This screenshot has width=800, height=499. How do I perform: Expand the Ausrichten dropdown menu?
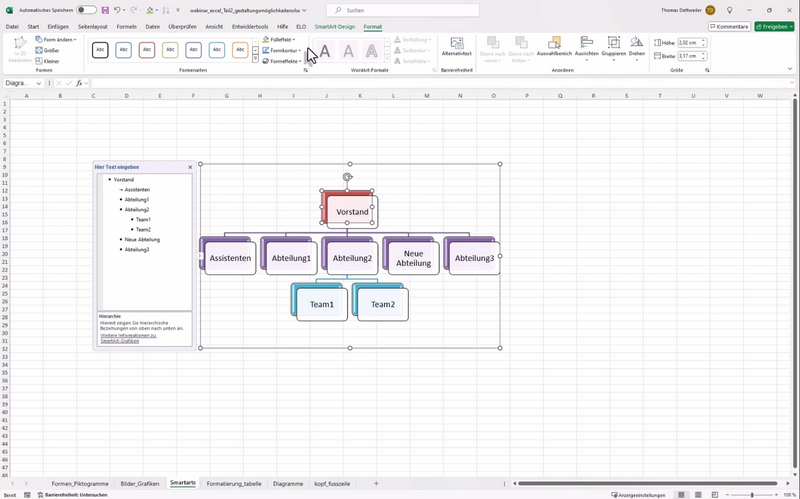click(x=586, y=48)
